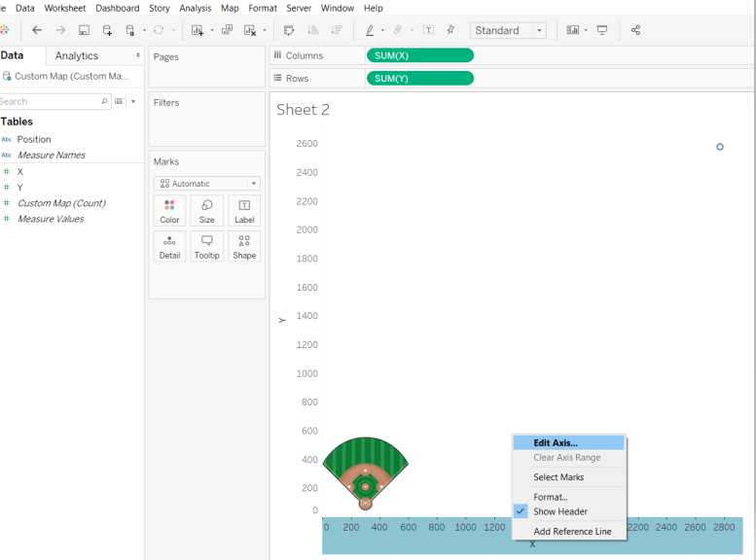Screen dimensions: 756x560
Task: Click the Redo forward arrow in toolbar
Action: [60, 30]
